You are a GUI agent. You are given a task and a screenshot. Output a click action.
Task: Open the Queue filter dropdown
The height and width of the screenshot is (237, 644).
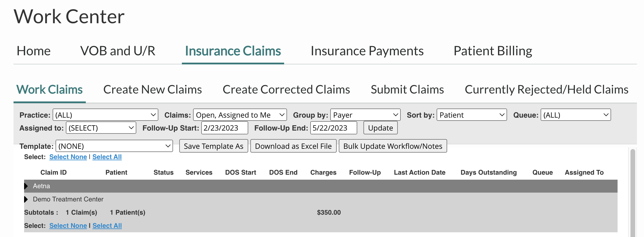[x=576, y=115]
